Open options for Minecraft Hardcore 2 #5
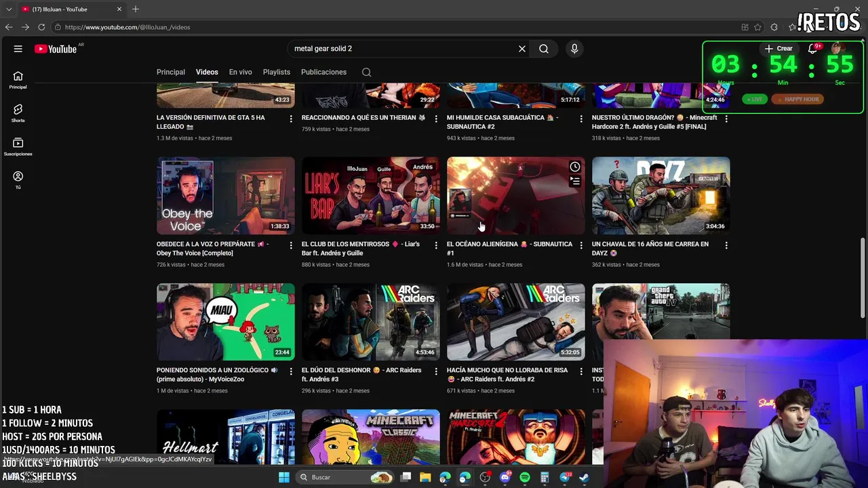 tap(726, 119)
